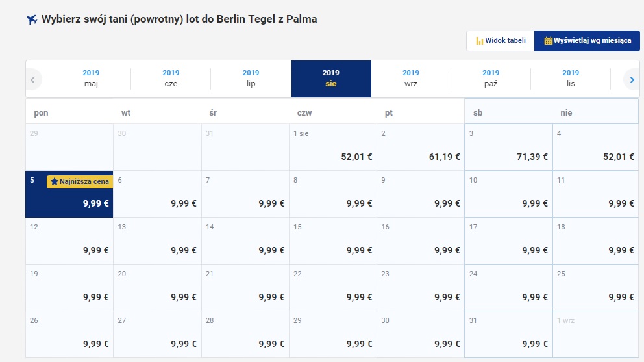This screenshot has width=644, height=362.
Task: Open the 2019 cze month tab
Action: [x=171, y=79]
